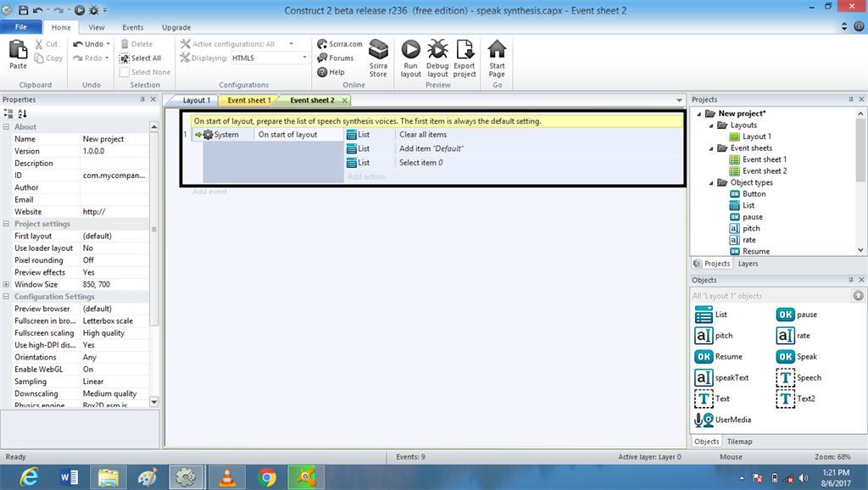Image resolution: width=868 pixels, height=490 pixels.
Task: Select the UserMedia object in Objects panel
Action: click(x=723, y=420)
